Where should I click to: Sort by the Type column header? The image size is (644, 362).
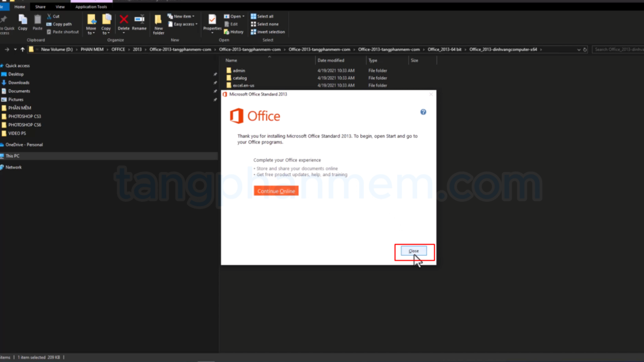[x=373, y=60]
